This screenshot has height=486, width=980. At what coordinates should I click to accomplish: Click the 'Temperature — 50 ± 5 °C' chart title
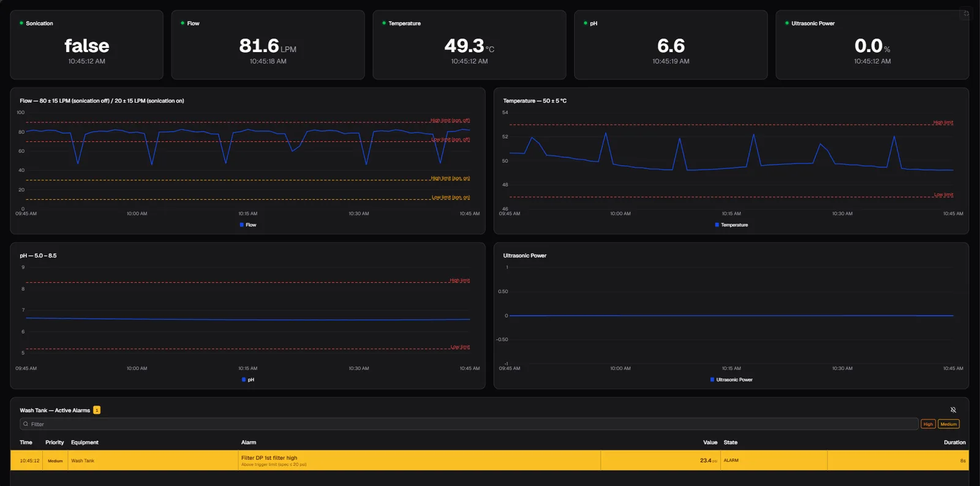[535, 101]
